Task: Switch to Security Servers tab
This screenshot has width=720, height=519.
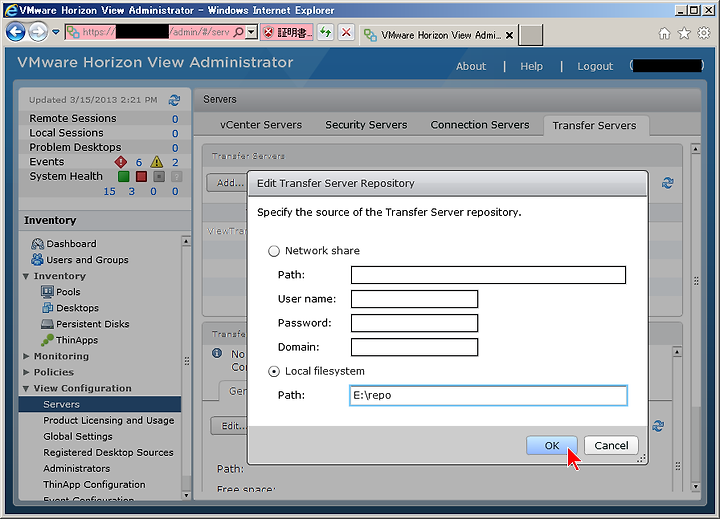Action: tap(366, 125)
